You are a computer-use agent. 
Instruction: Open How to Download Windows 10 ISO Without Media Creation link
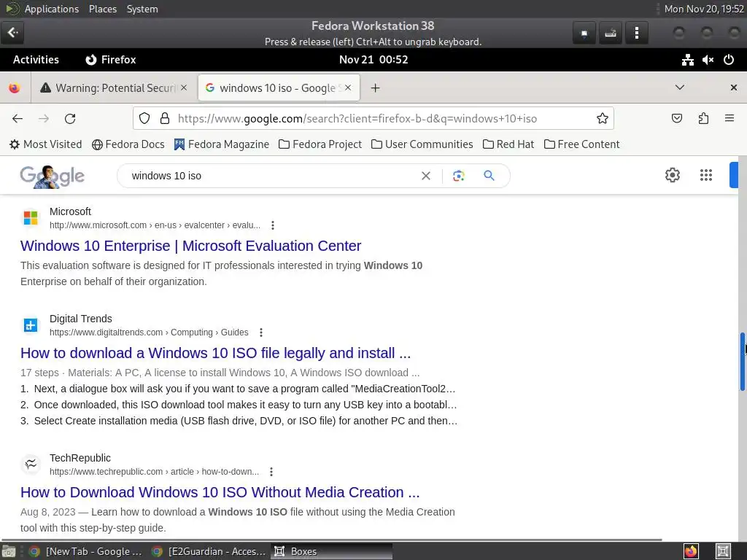tap(220, 492)
